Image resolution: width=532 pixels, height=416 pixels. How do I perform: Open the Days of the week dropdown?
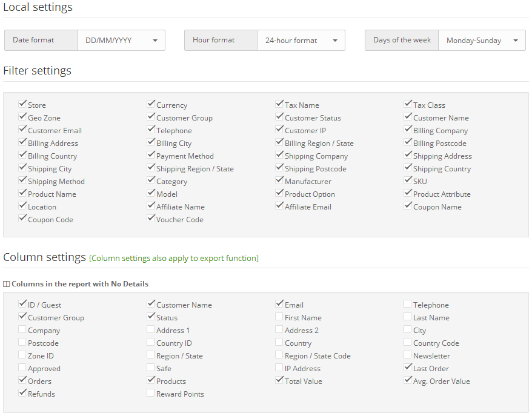click(482, 41)
